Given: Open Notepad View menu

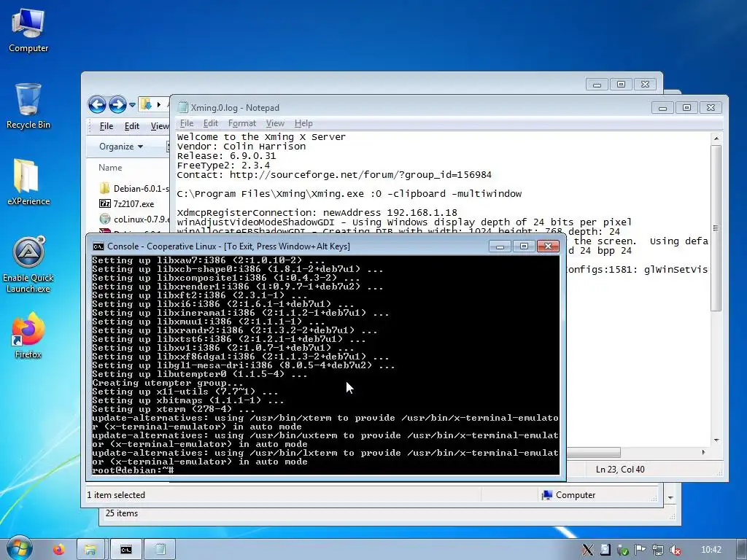Looking at the screenshot, I should 275,123.
